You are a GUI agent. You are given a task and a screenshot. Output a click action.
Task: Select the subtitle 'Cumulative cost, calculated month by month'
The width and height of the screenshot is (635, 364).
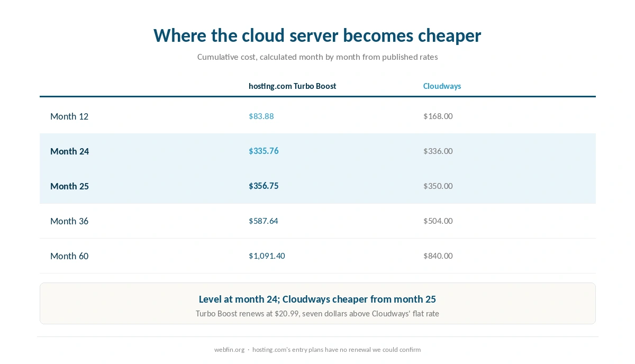pyautogui.click(x=317, y=57)
